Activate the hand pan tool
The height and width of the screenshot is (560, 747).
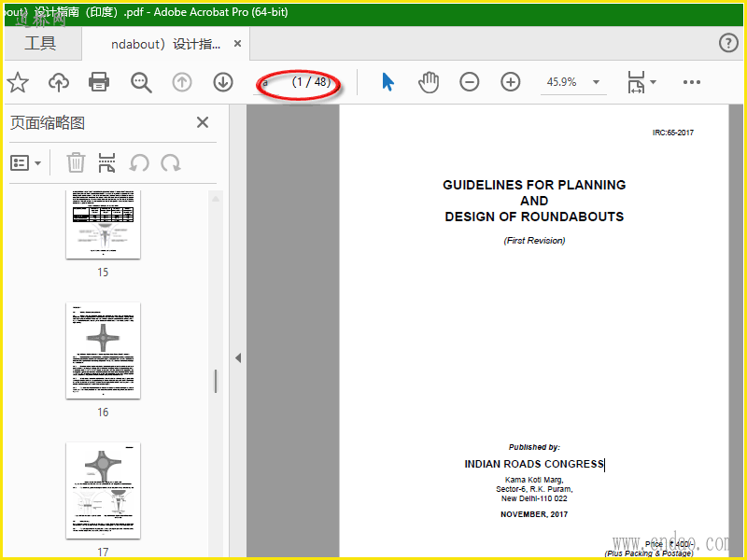pyautogui.click(x=429, y=82)
